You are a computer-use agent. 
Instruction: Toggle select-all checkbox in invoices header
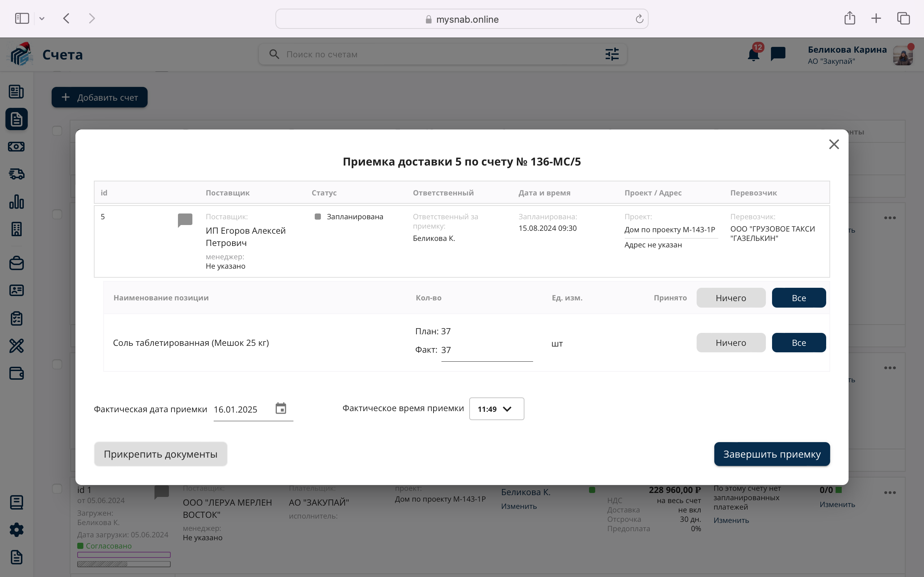pyautogui.click(x=57, y=131)
